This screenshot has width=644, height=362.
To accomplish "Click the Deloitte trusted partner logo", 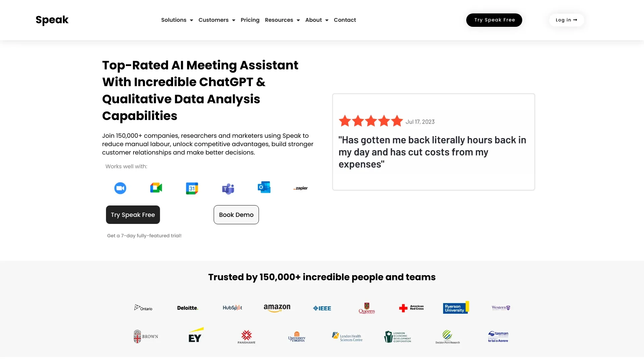I will (x=187, y=308).
